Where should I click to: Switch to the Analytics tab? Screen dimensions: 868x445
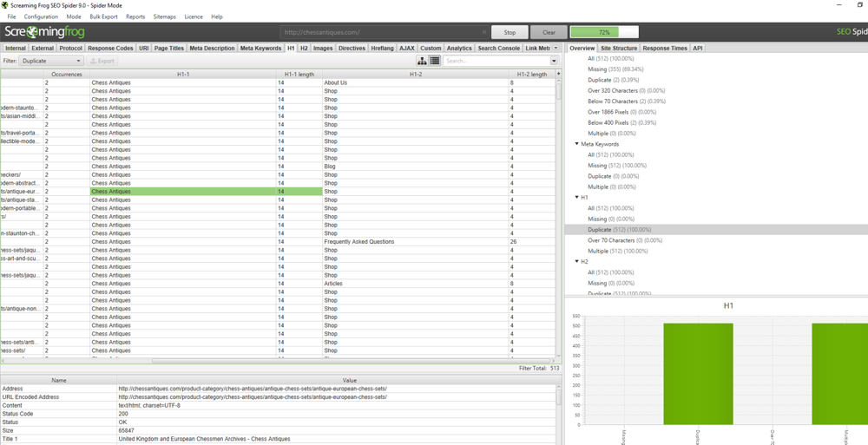pyautogui.click(x=459, y=49)
